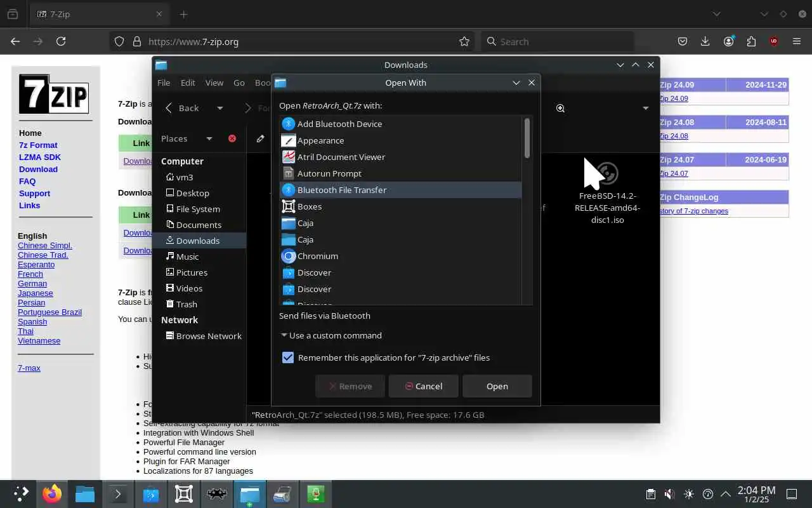The width and height of the screenshot is (812, 508).
Task: Click the Open With list scrollbar
Action: click(527, 138)
